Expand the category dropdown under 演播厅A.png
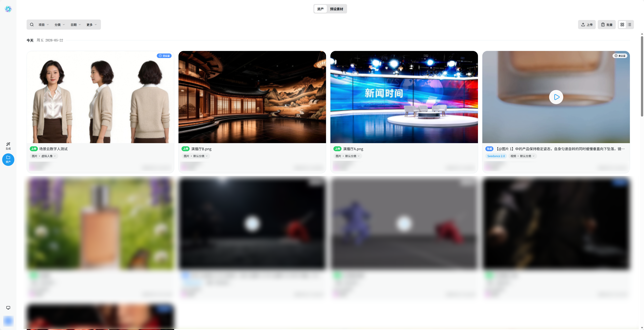The height and width of the screenshot is (330, 644). pos(348,156)
